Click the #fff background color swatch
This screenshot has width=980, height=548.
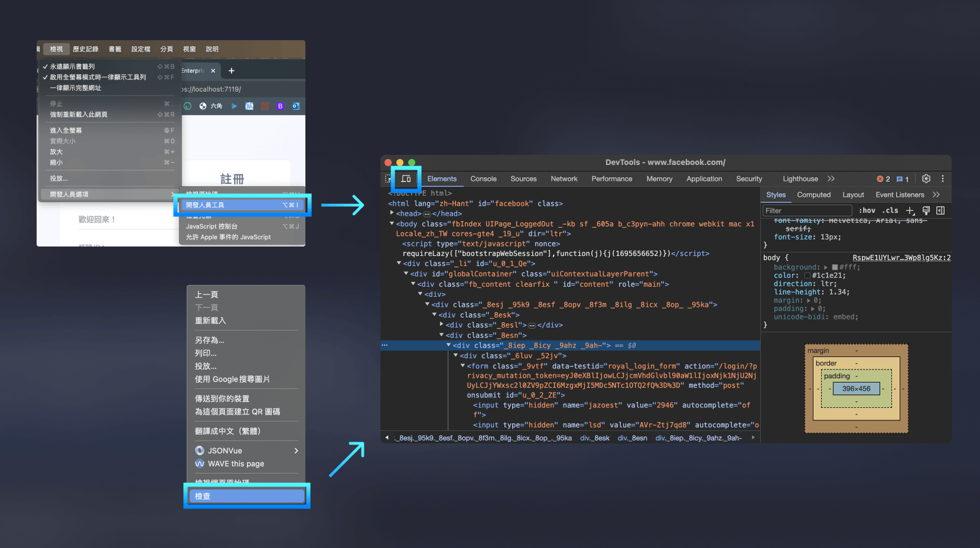[835, 268]
